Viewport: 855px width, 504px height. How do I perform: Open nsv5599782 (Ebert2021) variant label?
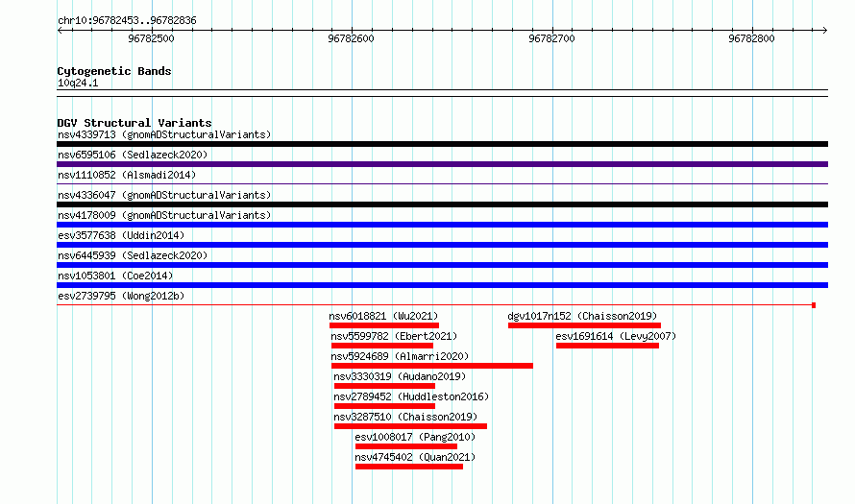(x=394, y=336)
